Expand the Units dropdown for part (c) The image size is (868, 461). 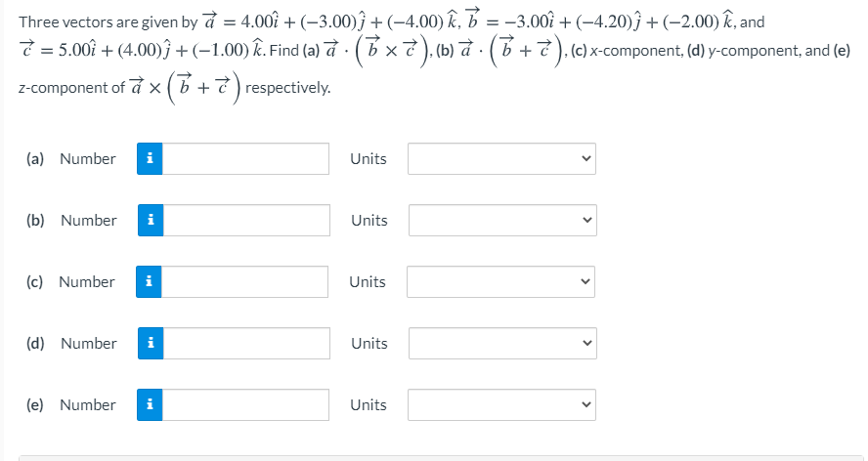(x=500, y=281)
